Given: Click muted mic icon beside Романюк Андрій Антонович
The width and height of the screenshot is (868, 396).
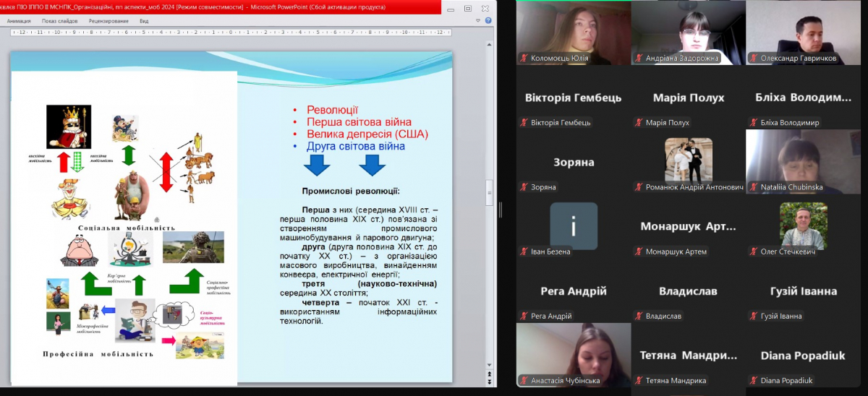Looking at the screenshot, I should (638, 187).
